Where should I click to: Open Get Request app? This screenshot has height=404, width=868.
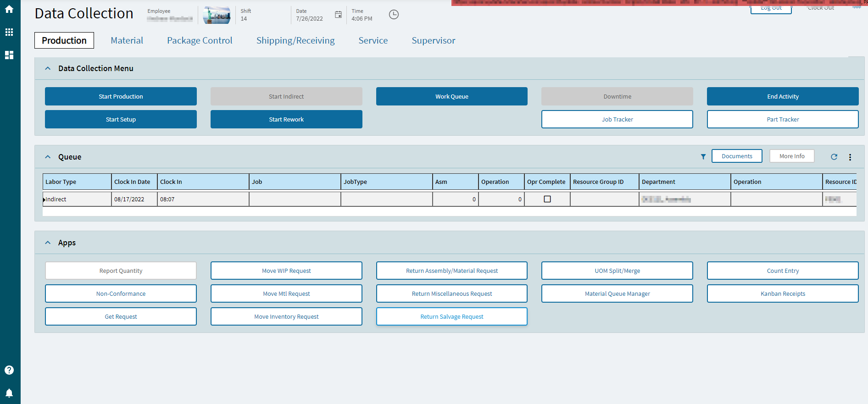[121, 316]
